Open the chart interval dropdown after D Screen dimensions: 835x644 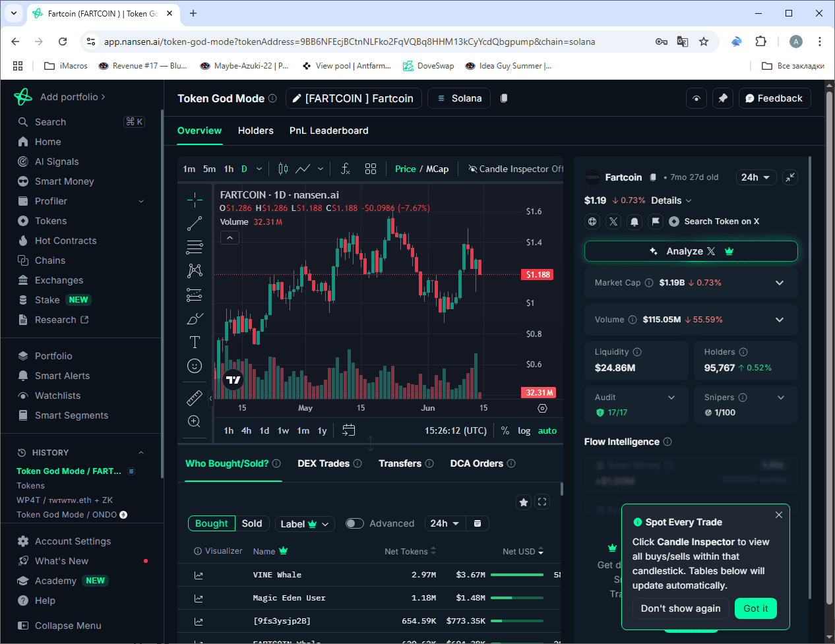[x=259, y=169]
